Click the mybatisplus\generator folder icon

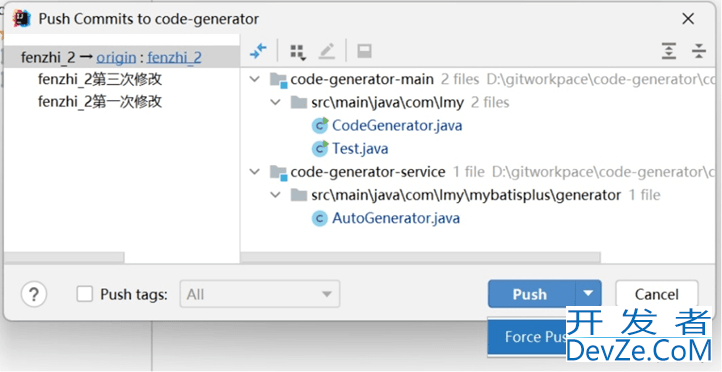pyautogui.click(x=299, y=195)
